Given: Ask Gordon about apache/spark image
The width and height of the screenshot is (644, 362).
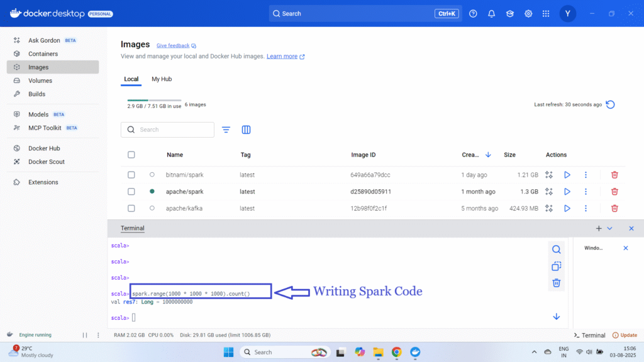Looking at the screenshot, I should (548, 192).
